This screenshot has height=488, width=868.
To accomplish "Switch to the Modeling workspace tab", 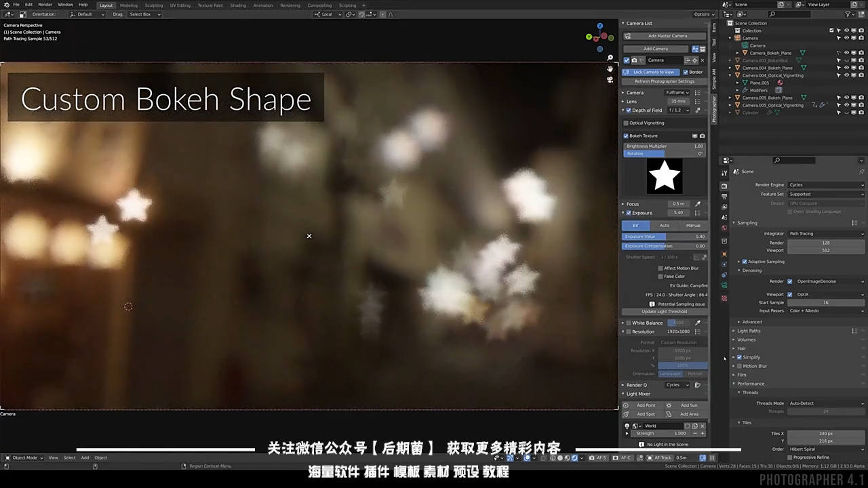I will pyautogui.click(x=129, y=5).
